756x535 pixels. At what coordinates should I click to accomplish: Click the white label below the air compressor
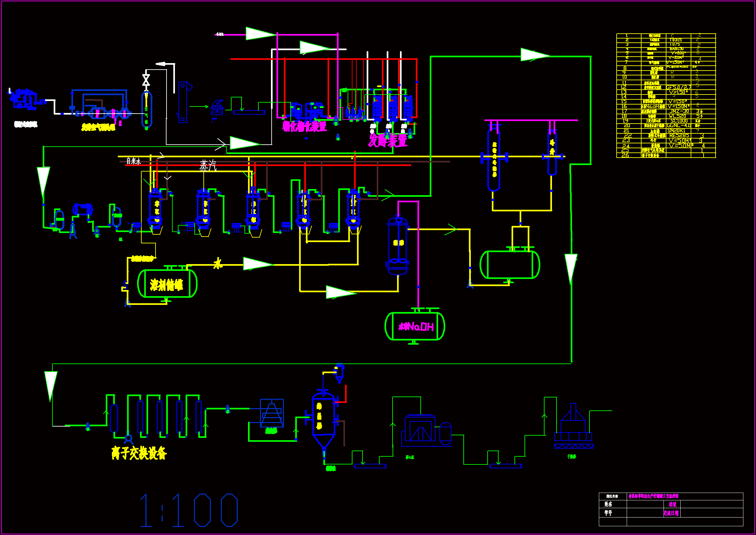pos(26,124)
